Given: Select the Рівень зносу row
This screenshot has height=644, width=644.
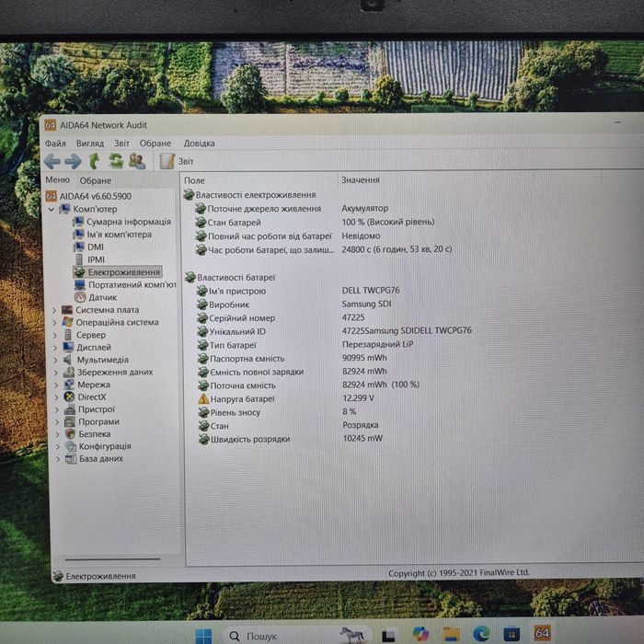Looking at the screenshot, I should (278, 412).
